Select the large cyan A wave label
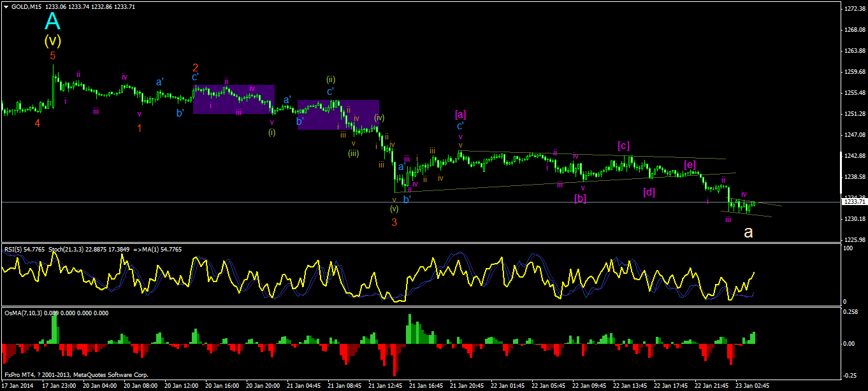This screenshot has height=391, width=868. tap(52, 22)
